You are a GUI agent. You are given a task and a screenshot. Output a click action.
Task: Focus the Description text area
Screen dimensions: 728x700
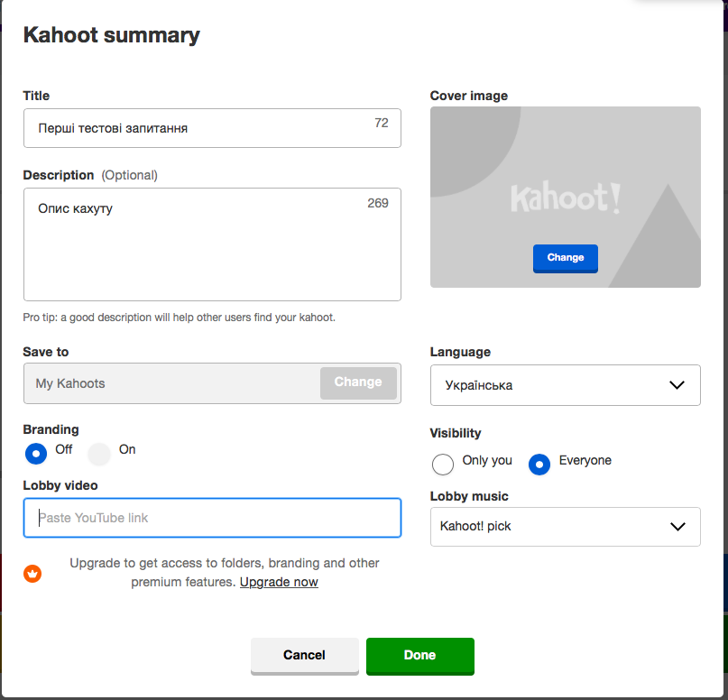pyautogui.click(x=212, y=244)
